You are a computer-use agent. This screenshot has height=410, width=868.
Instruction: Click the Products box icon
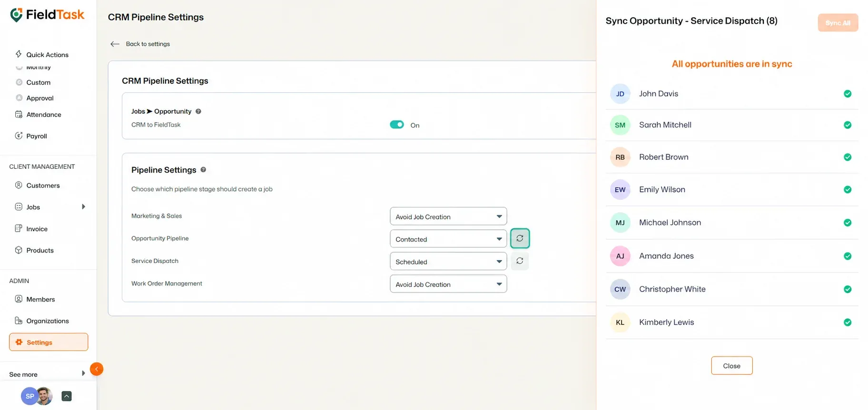tap(19, 250)
